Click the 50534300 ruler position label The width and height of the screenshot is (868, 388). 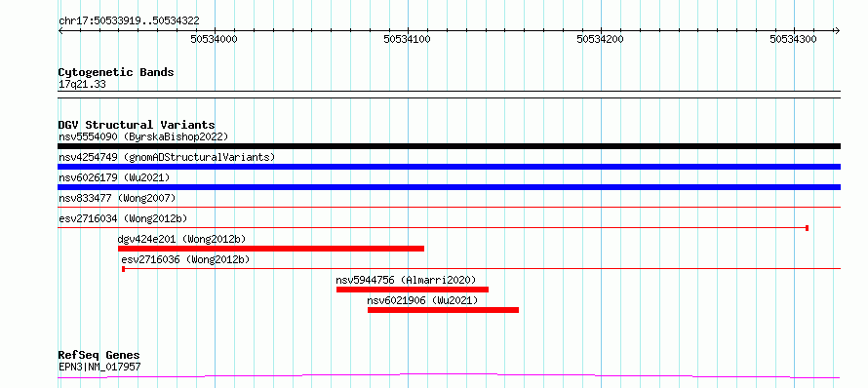[793, 39]
